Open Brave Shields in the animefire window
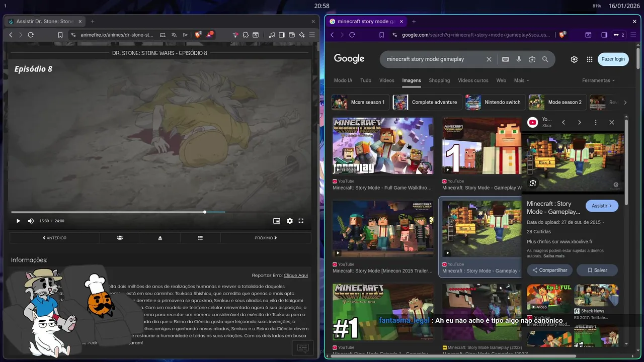The image size is (644, 362). 198,35
